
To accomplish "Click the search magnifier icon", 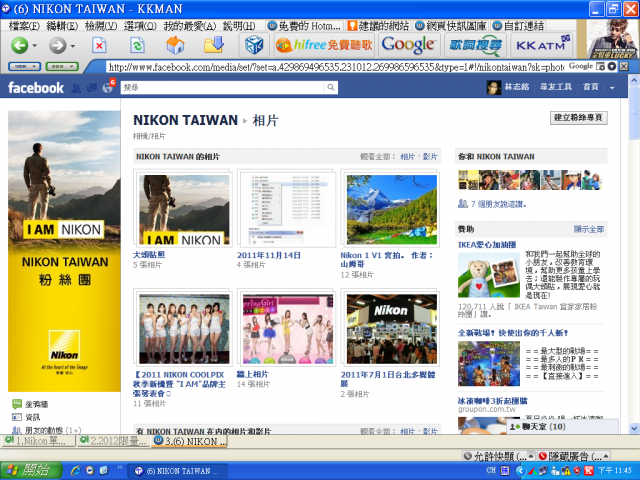I will 331,87.
